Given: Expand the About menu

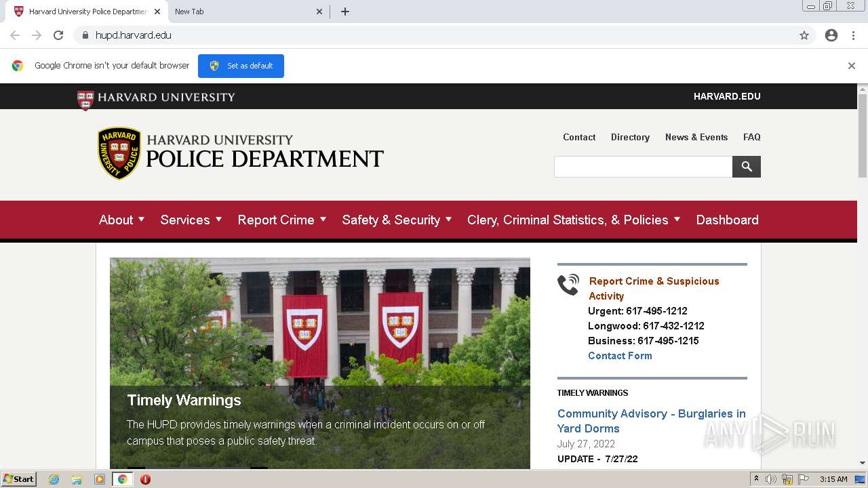Looking at the screenshot, I should tap(122, 220).
